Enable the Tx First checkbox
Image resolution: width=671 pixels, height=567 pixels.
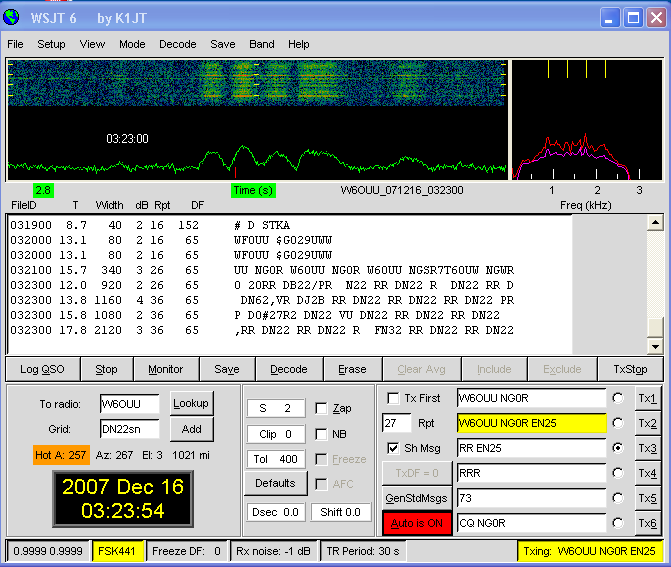pyautogui.click(x=393, y=398)
